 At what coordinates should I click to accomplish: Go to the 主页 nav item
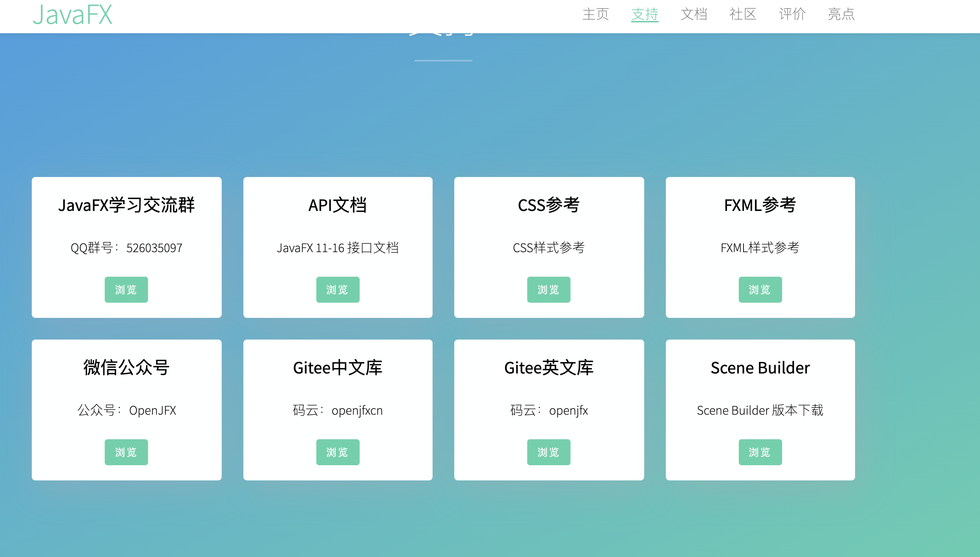[x=596, y=14]
